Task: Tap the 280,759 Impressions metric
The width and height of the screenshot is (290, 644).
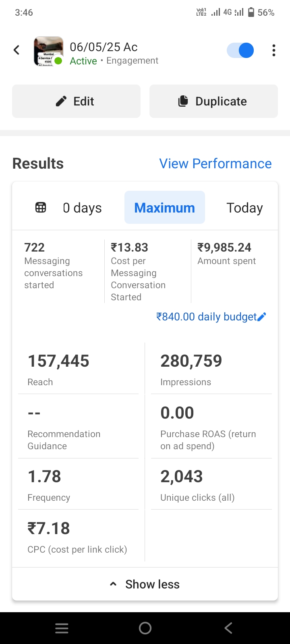Action: (191, 368)
